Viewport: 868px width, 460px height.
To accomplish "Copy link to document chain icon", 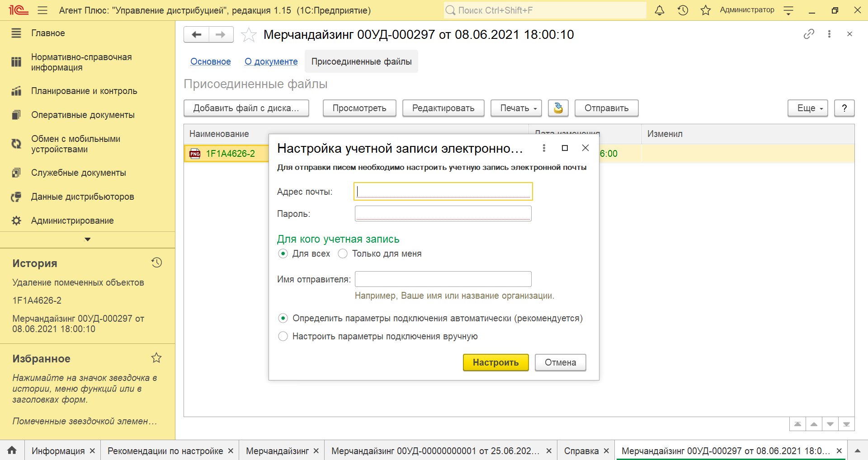I will [x=809, y=34].
